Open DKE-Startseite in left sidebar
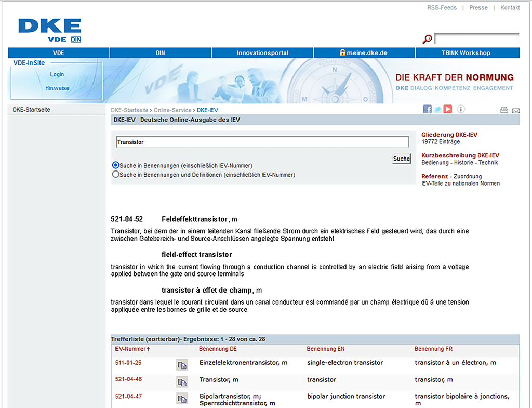 click(32, 110)
